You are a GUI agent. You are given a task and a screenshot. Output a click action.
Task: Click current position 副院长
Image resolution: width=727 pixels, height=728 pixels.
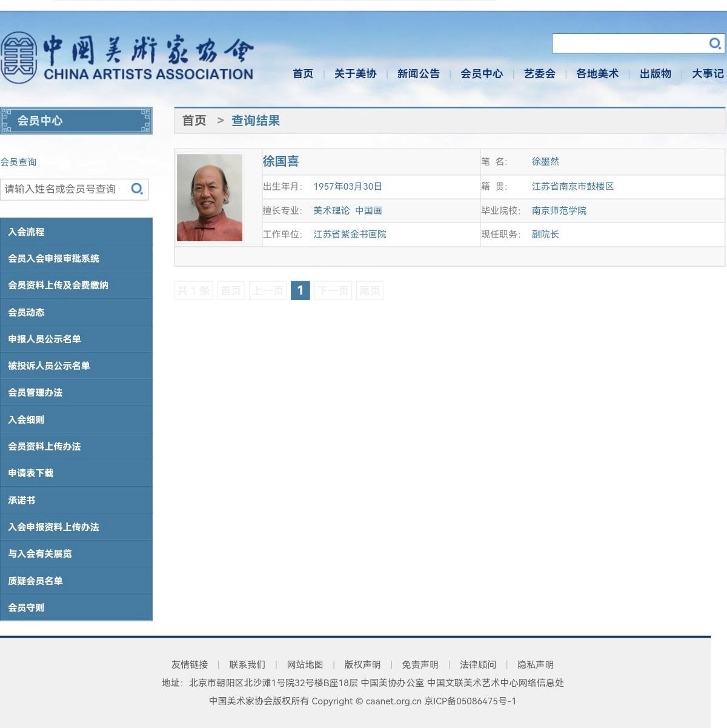point(545,234)
